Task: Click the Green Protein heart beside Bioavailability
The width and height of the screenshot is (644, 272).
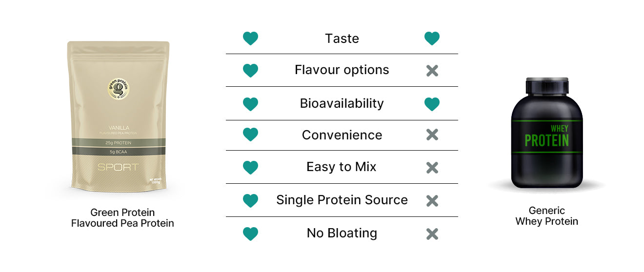Action: coord(250,104)
